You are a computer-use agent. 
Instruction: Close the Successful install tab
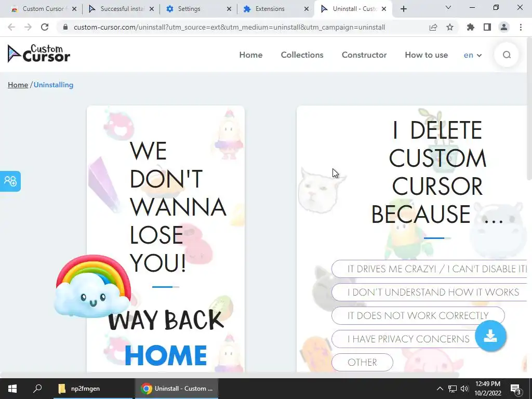152,9
